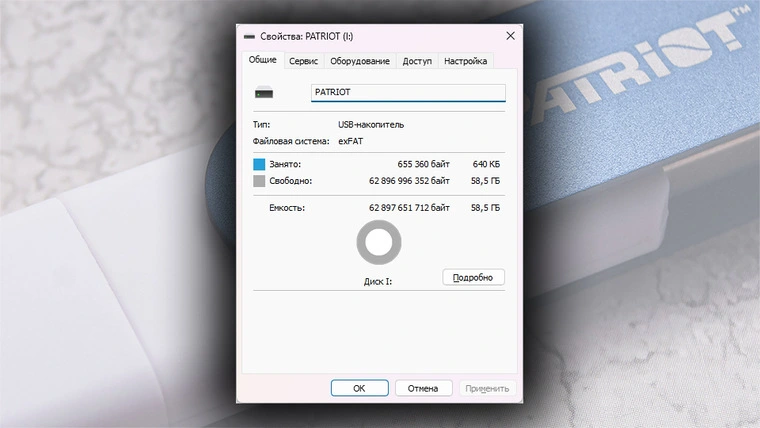Click the gray Свободно color swatch

tap(259, 181)
